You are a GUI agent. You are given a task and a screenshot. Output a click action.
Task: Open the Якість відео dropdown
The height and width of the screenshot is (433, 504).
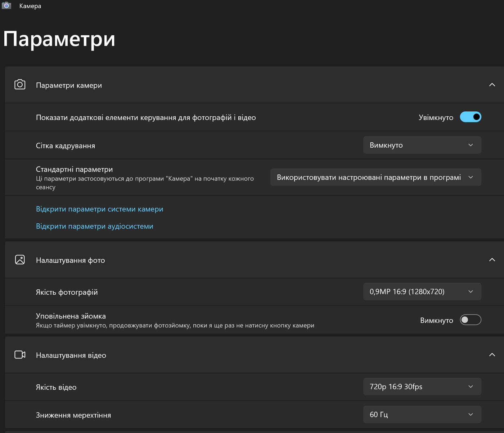pos(422,387)
